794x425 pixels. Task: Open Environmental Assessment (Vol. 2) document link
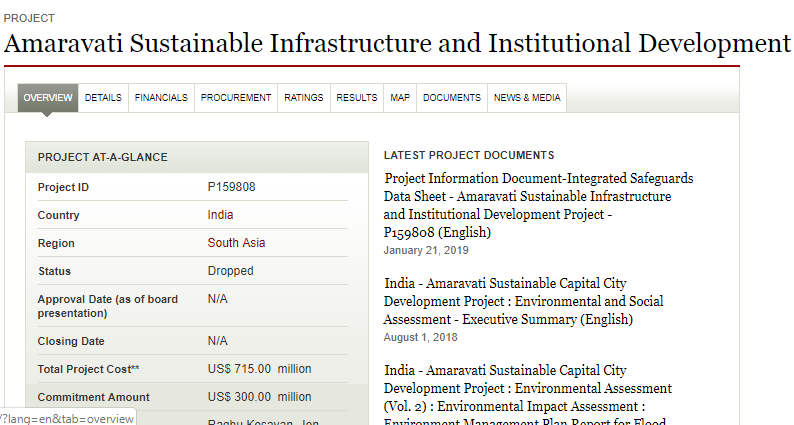(528, 388)
